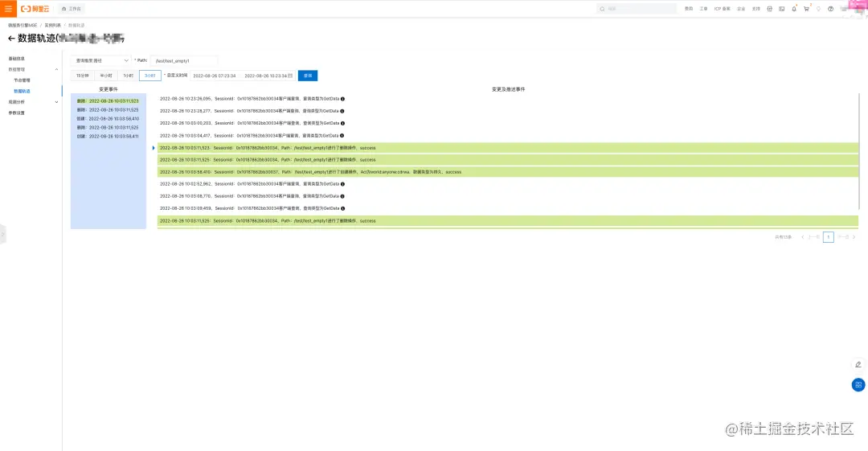The image size is (868, 451).
Task: Show info for the 10:23:26,095 GetData event
Action: (x=342, y=99)
